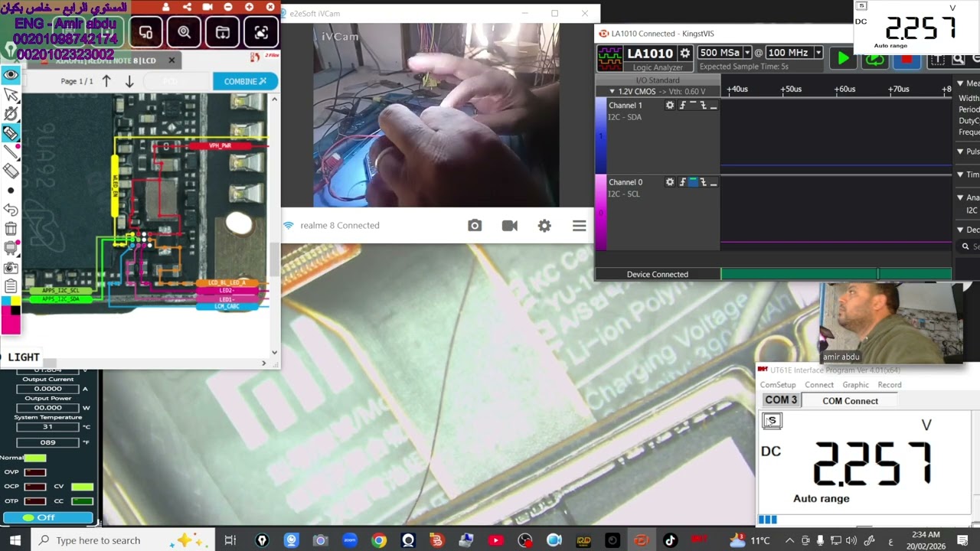Open Record menu in UT61E program
The width and height of the screenshot is (980, 551).
point(890,385)
